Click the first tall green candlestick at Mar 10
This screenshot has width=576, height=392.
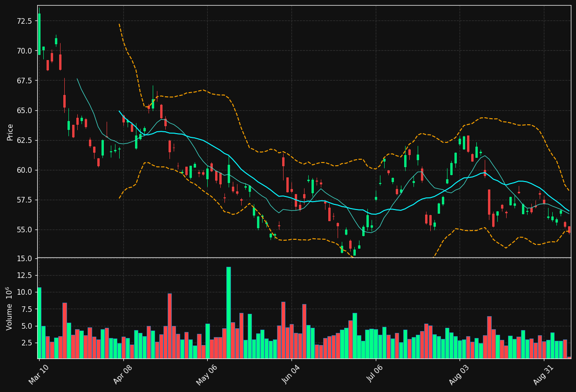coord(39,34)
